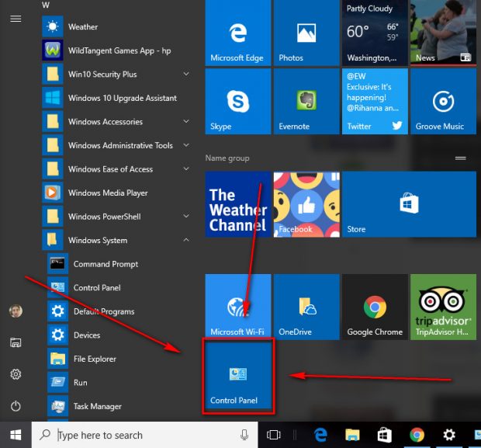Open the Run dialog icon
The image size is (481, 448).
(57, 382)
